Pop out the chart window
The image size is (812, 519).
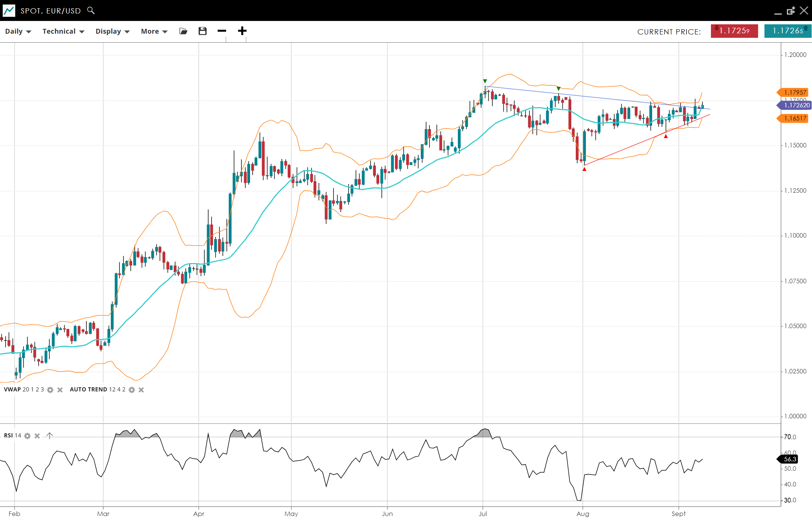pyautogui.click(x=791, y=11)
